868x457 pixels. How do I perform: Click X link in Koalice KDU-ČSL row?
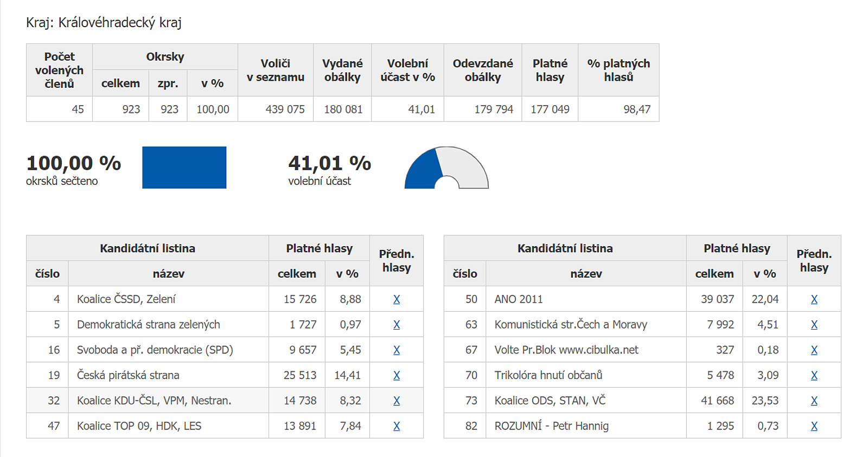pos(397,401)
